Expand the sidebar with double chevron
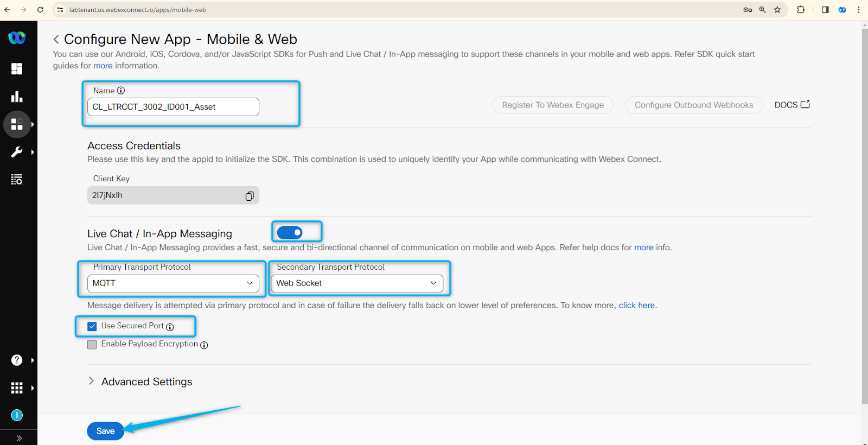This screenshot has width=868, height=445. click(19, 438)
